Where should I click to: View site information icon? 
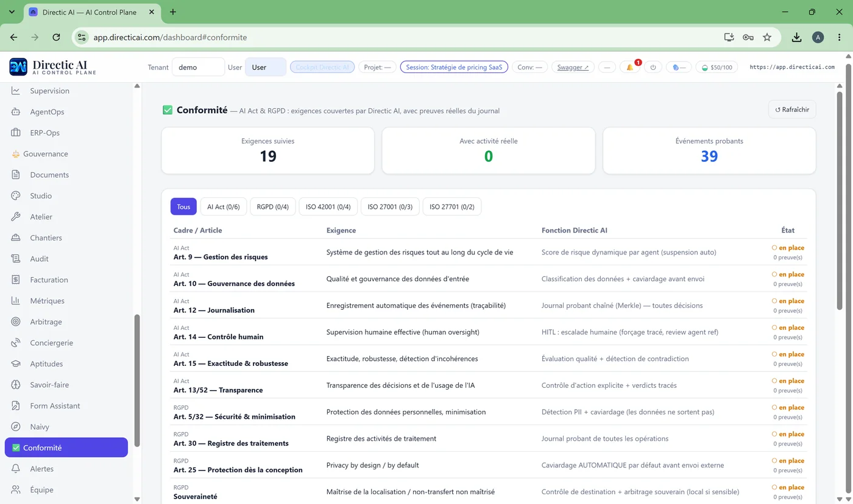pyautogui.click(x=82, y=37)
